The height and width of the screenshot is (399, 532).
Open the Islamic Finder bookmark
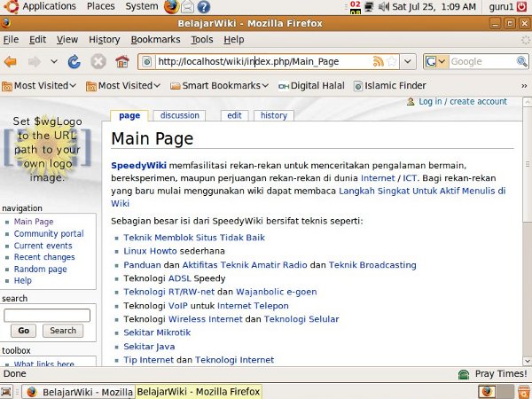coord(390,86)
